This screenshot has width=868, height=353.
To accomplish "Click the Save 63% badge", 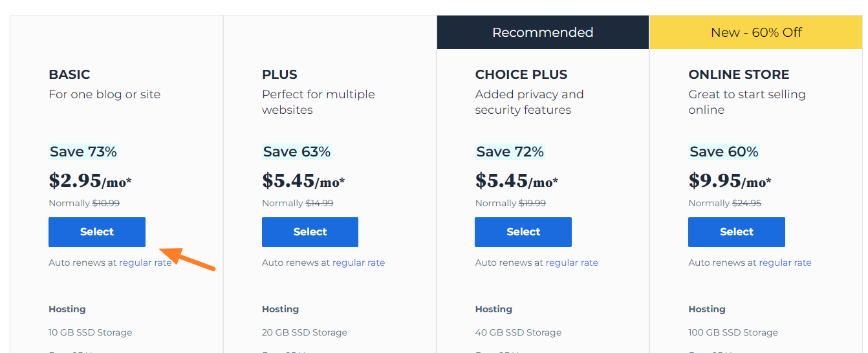I will (297, 152).
